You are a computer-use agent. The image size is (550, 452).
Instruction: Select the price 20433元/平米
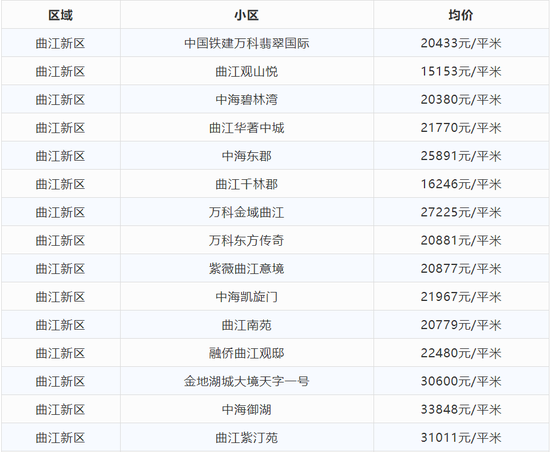461,43
